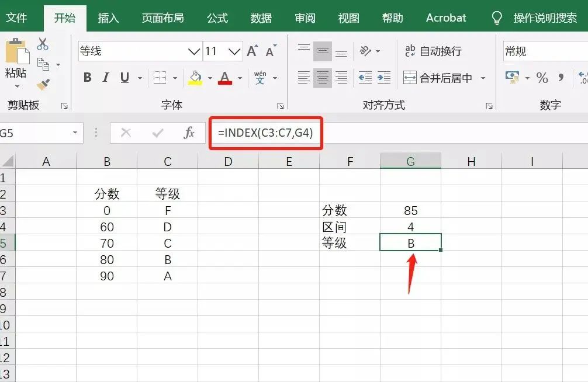
Task: Apply center alignment icon
Action: [x=322, y=78]
